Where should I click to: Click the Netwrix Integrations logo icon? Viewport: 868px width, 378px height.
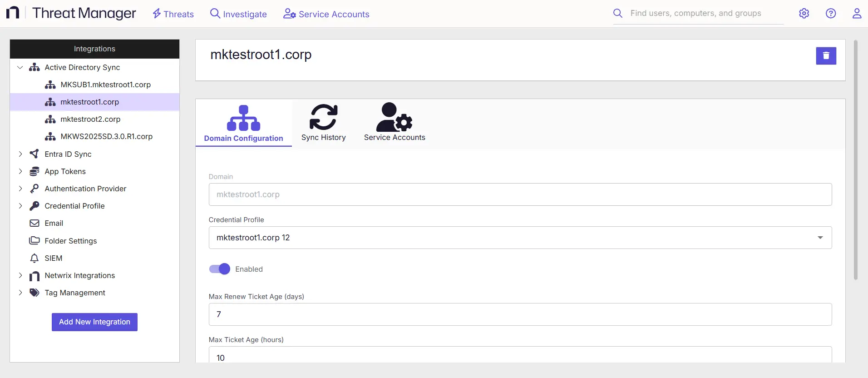coord(35,276)
